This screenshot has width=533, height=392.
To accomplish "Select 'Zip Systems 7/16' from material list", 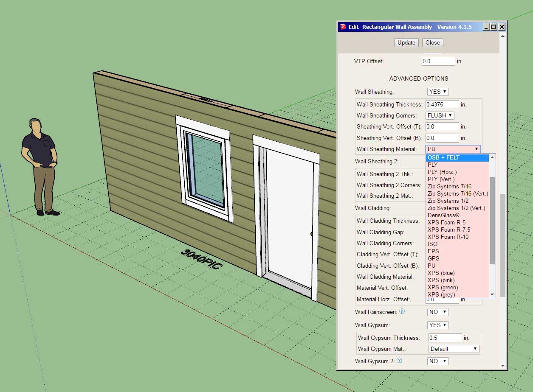I will click(449, 186).
